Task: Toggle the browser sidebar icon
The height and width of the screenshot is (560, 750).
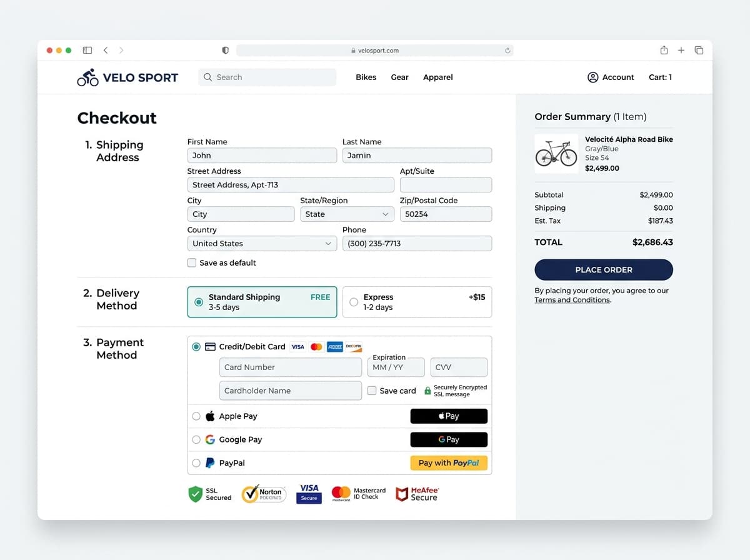Action: (x=87, y=50)
